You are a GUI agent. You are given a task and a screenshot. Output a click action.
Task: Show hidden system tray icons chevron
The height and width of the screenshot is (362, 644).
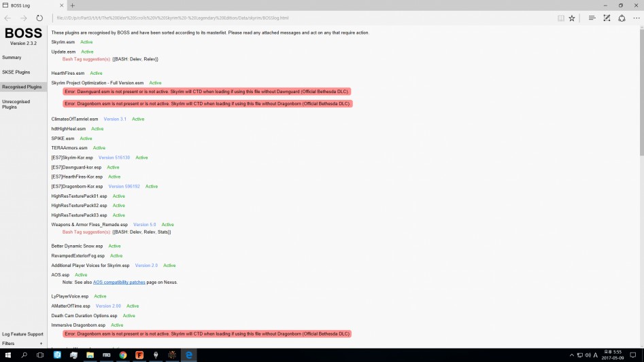click(571, 355)
